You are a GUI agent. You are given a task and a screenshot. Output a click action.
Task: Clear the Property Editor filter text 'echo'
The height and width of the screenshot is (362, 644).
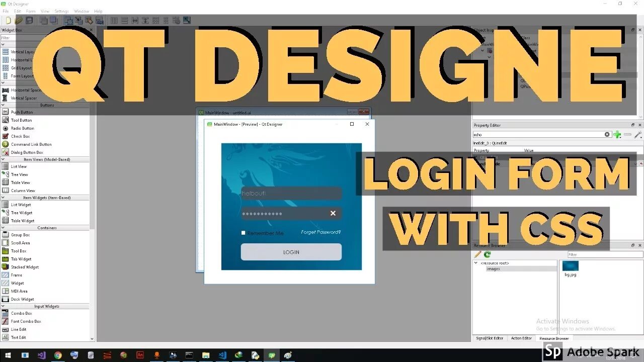(607, 135)
